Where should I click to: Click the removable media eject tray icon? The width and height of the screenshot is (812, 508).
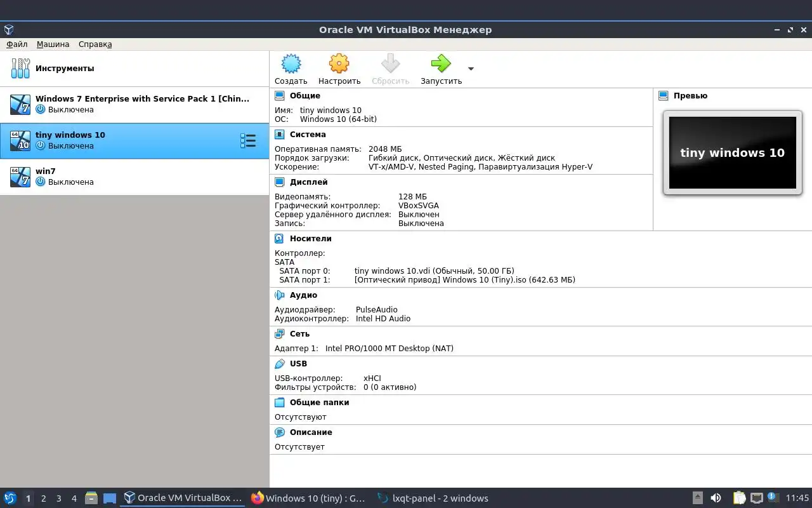[698, 498]
